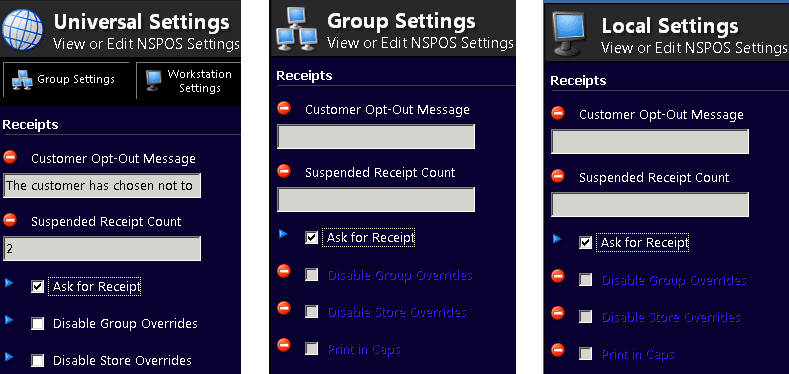Click the empty Customer Opt-Out Message field in Local Settings
This screenshot has height=374, width=789.
click(650, 142)
